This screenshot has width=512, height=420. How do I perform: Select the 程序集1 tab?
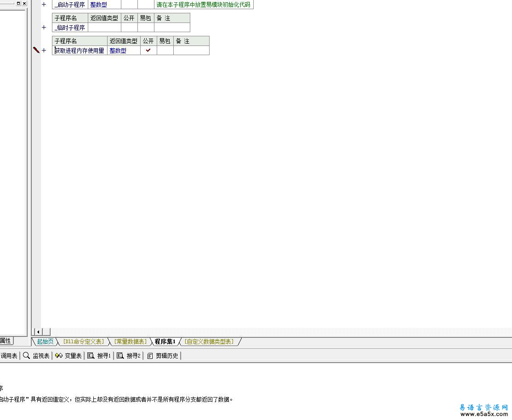[x=165, y=341]
